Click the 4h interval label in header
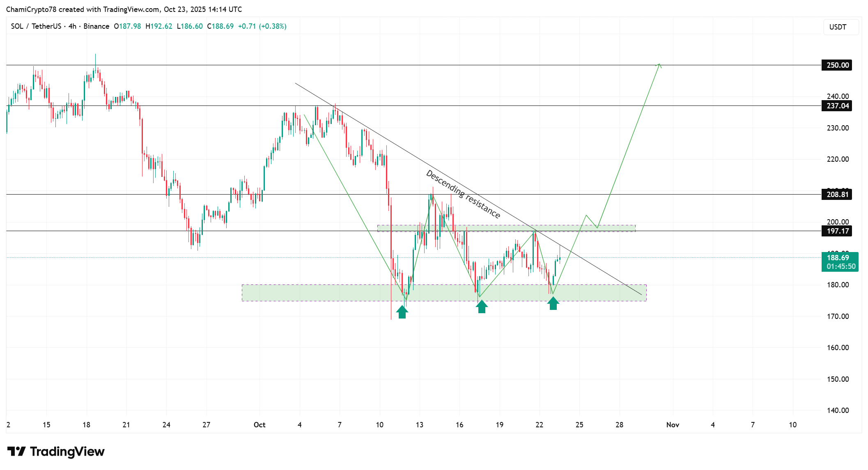The height and width of the screenshot is (470, 868). pyautogui.click(x=72, y=26)
